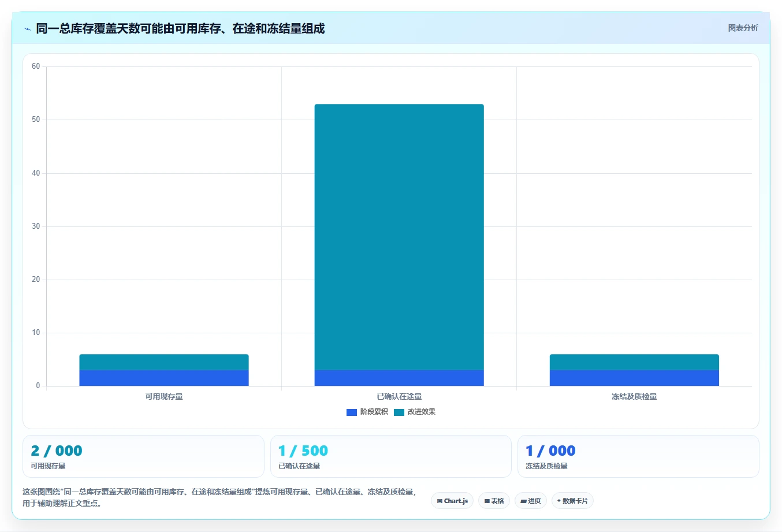
Task: Select the 数据卡片 tag chip
Action: coord(572,501)
